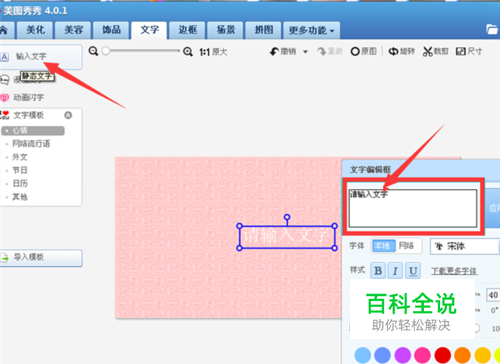Collapse the 文字模板 panel
500x364 pixels.
(68, 115)
